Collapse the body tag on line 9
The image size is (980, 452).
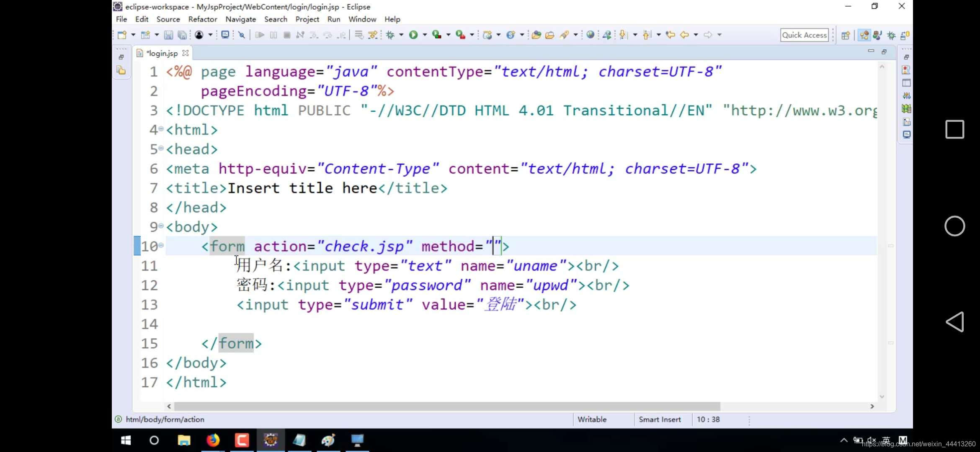tap(161, 226)
